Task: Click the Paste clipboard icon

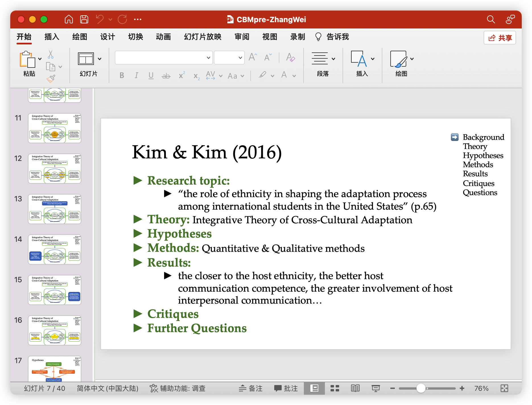Action: pyautogui.click(x=27, y=59)
